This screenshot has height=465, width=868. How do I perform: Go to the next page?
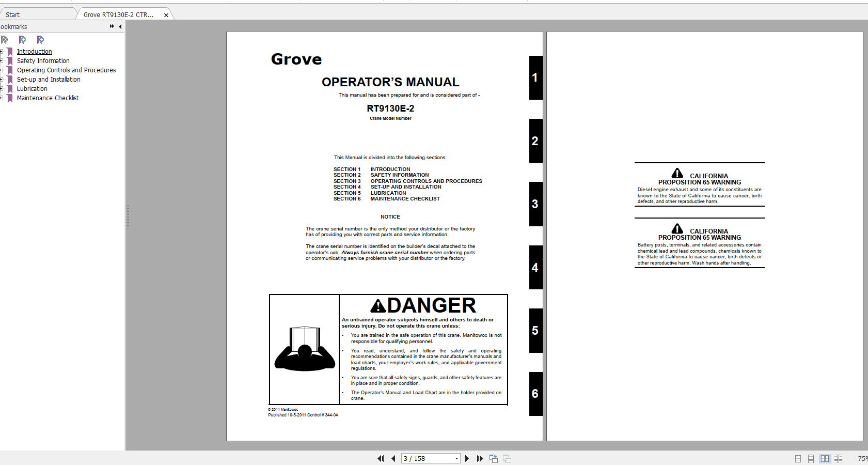coord(467,458)
